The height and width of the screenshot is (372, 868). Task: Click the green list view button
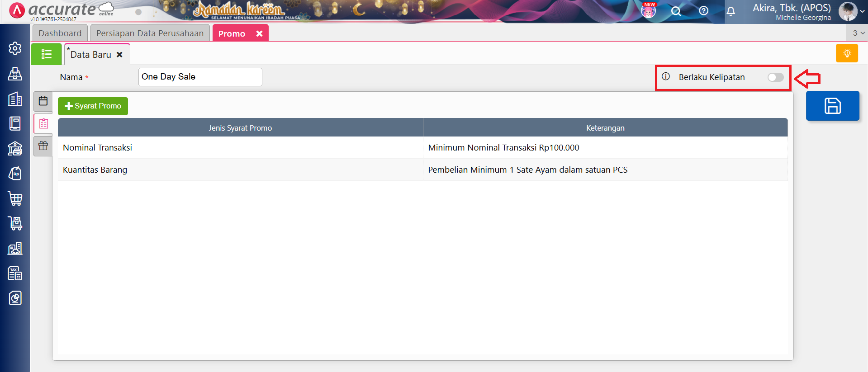46,54
